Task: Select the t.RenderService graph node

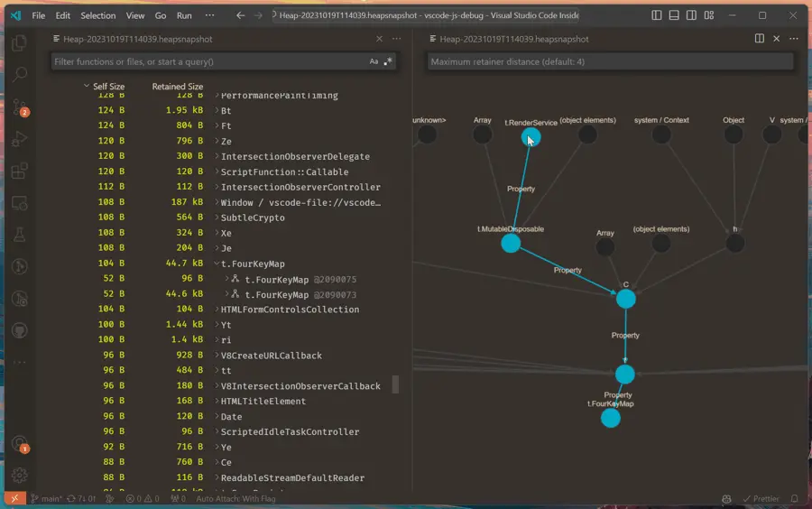Action: [x=531, y=137]
